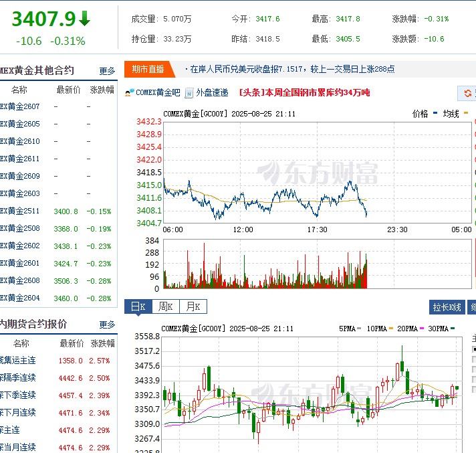This screenshot has height=453, width=476.
Task: Click the orange 期市直播 label
Action: click(x=148, y=70)
